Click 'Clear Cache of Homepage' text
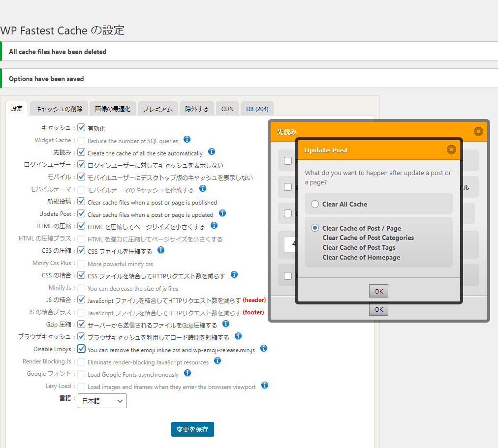 click(361, 257)
